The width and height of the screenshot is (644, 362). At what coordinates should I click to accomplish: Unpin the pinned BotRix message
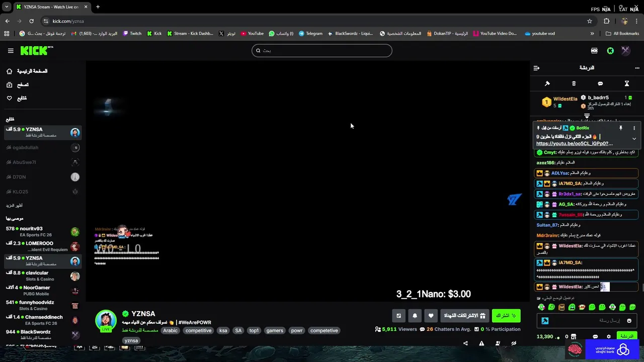coord(621,128)
